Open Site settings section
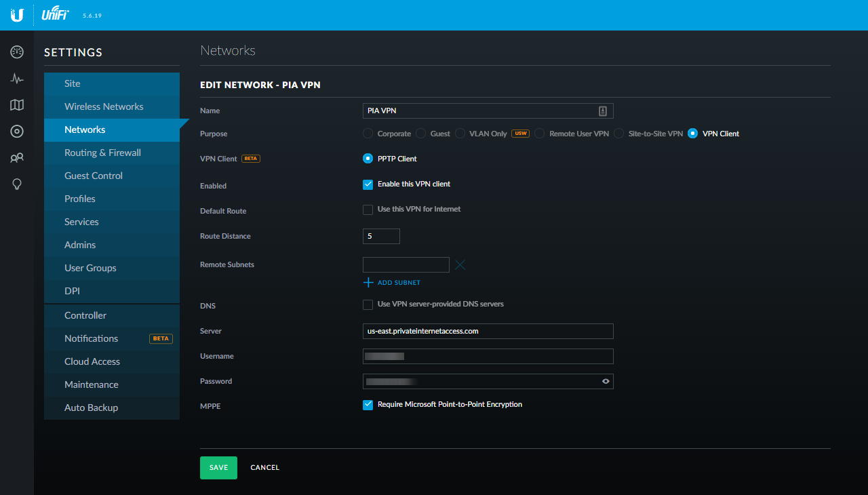 112,83
